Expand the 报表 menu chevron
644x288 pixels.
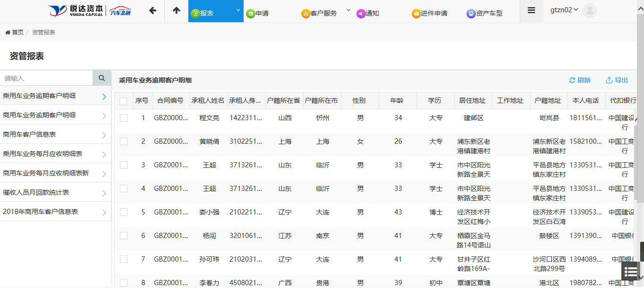238,9
